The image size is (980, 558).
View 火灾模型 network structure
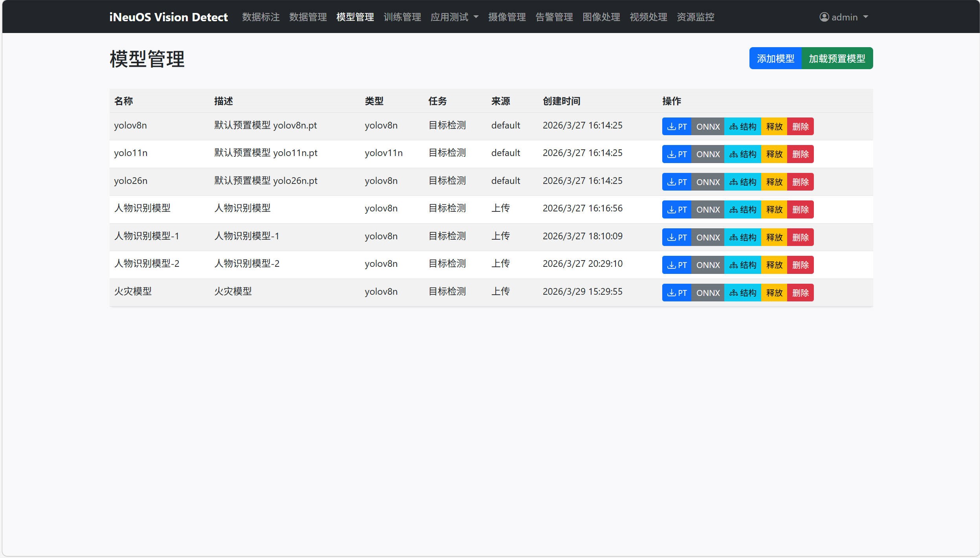tap(742, 293)
